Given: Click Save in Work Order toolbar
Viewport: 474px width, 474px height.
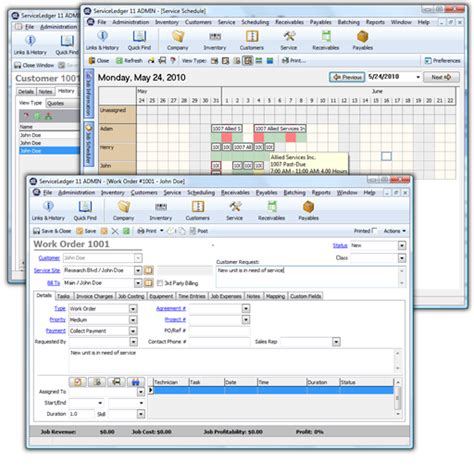Looking at the screenshot, I should (x=86, y=231).
